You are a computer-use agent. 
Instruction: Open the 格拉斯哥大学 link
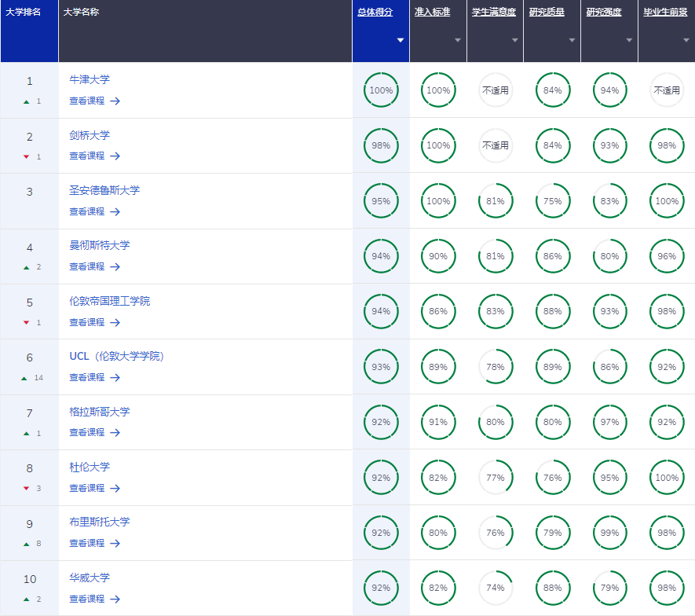point(100,412)
